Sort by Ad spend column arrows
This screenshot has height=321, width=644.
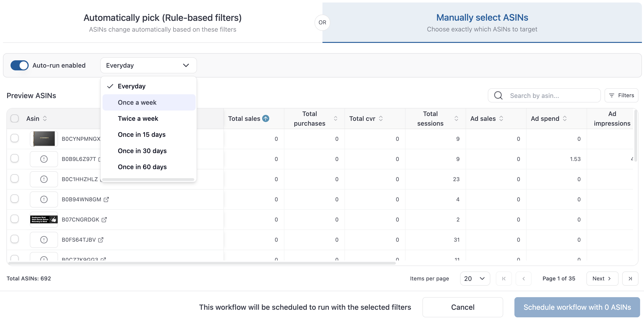(x=565, y=119)
